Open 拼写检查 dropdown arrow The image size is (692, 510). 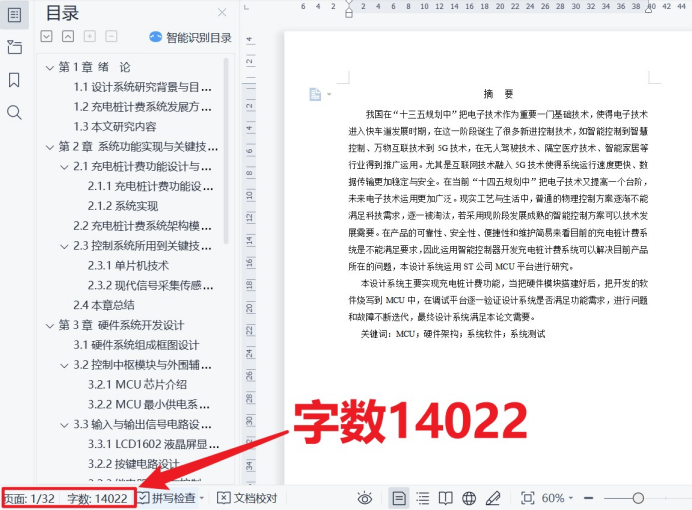(202, 499)
